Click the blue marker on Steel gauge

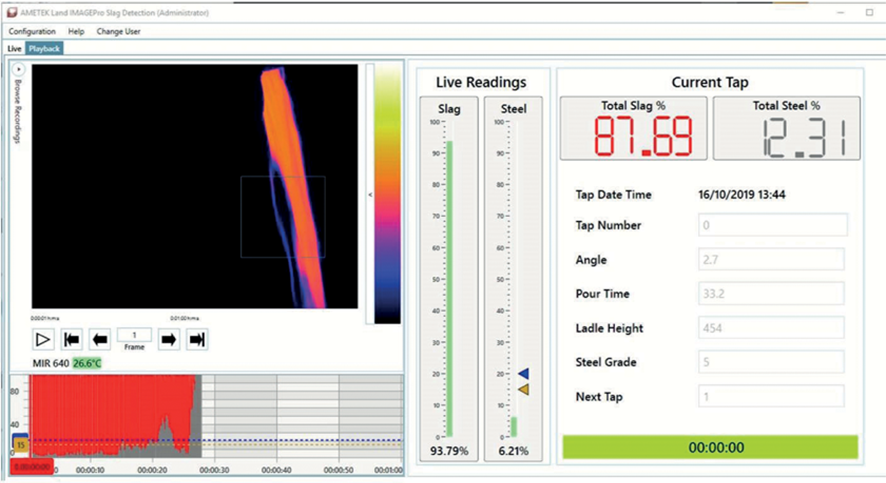click(522, 373)
